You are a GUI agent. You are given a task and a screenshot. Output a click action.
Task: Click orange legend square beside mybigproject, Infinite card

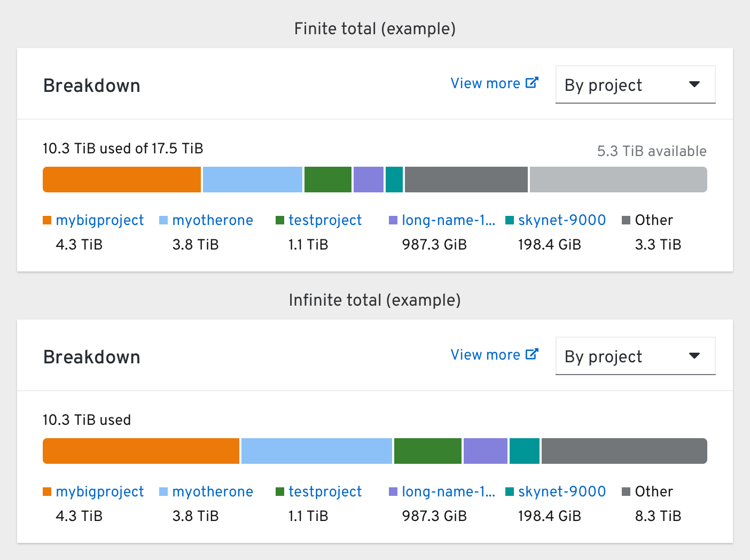point(47,492)
